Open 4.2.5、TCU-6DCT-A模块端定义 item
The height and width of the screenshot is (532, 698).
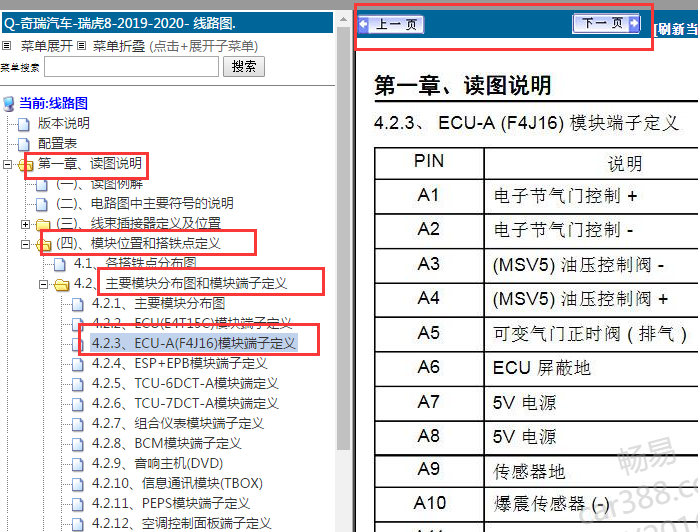click(x=185, y=383)
